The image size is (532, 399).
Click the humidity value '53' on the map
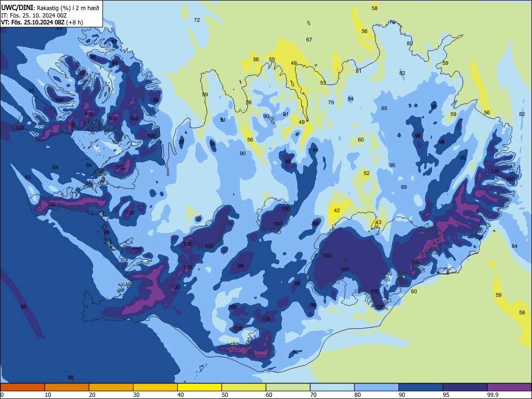323,83
